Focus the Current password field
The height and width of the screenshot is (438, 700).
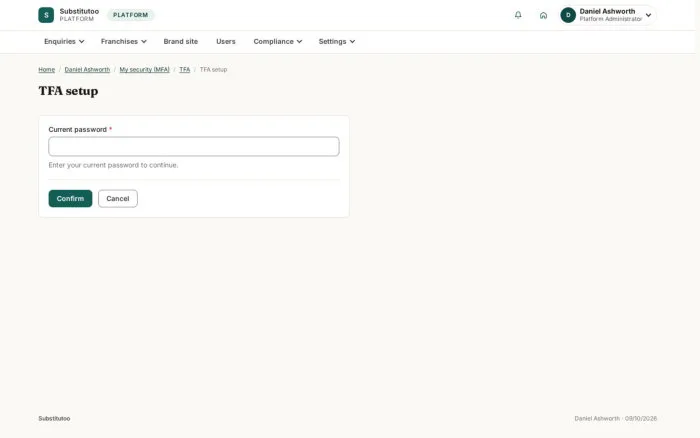click(194, 146)
